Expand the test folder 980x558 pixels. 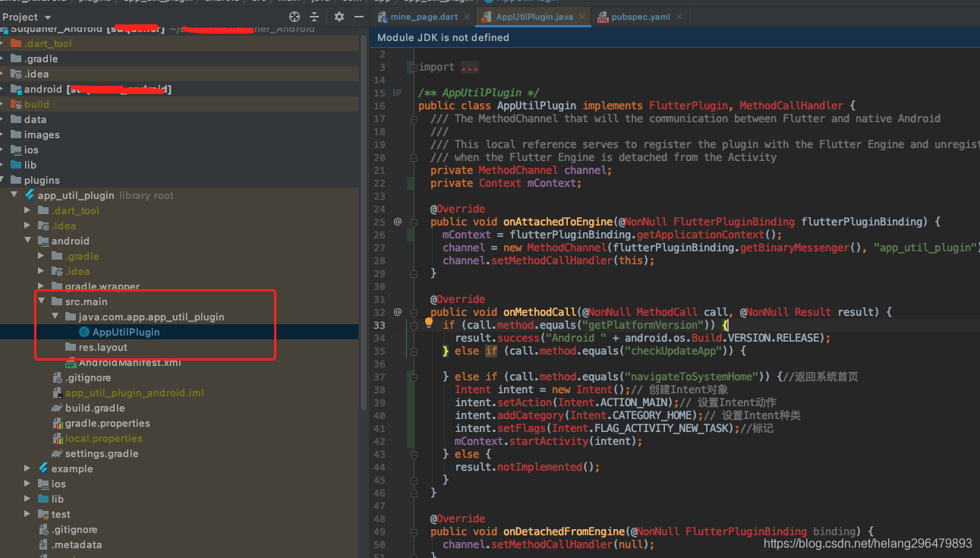(x=29, y=514)
